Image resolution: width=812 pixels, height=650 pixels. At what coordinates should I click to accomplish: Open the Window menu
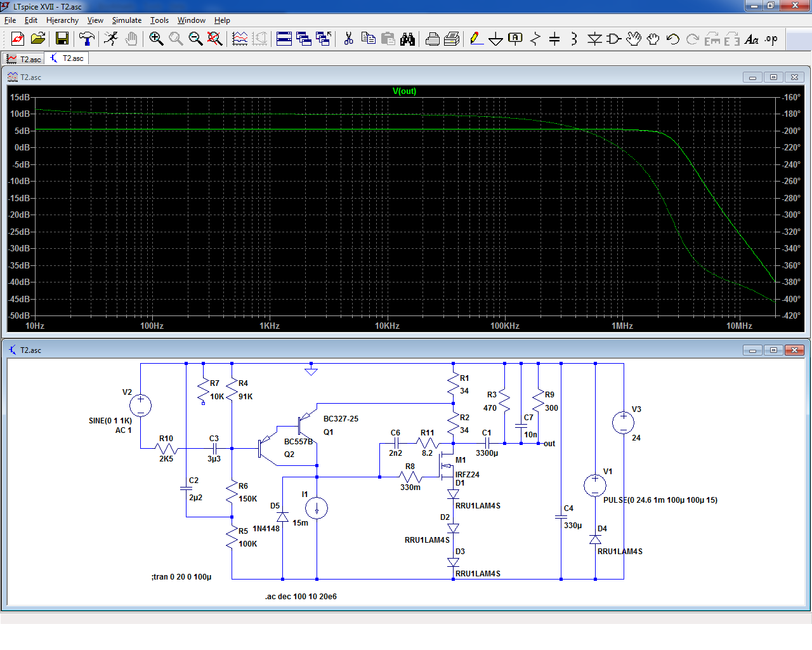(x=192, y=20)
